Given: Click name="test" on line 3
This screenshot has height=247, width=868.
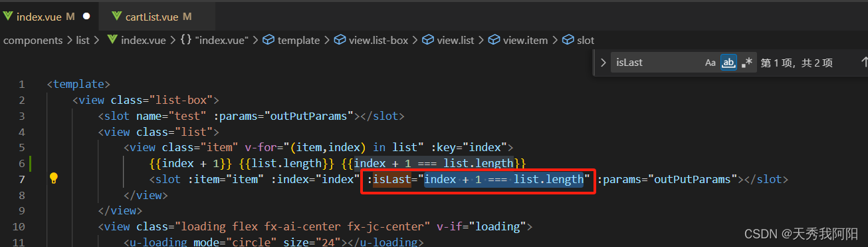Looking at the screenshot, I should click(x=171, y=116).
